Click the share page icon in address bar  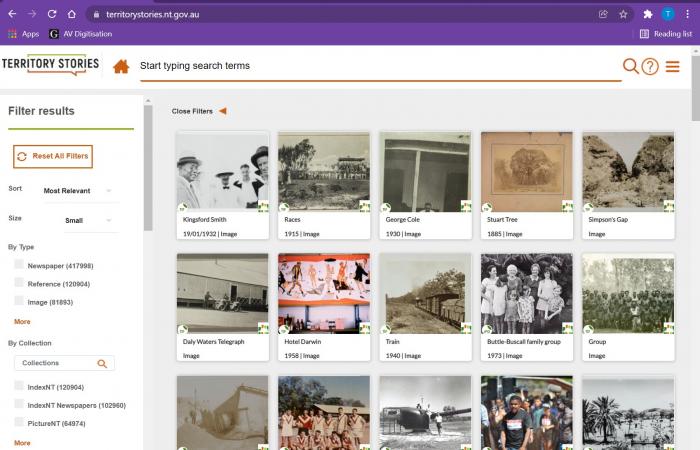603,14
